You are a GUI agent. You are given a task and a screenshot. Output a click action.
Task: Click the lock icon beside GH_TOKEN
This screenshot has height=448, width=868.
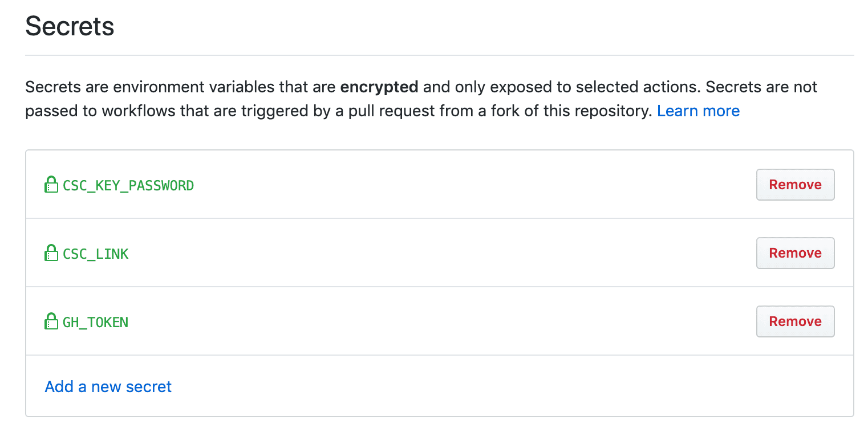click(x=51, y=321)
